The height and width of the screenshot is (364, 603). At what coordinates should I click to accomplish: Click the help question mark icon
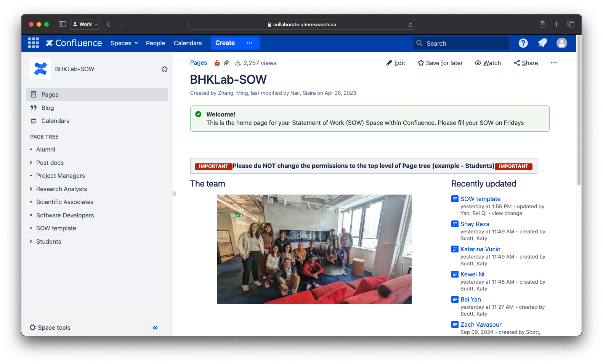point(523,43)
